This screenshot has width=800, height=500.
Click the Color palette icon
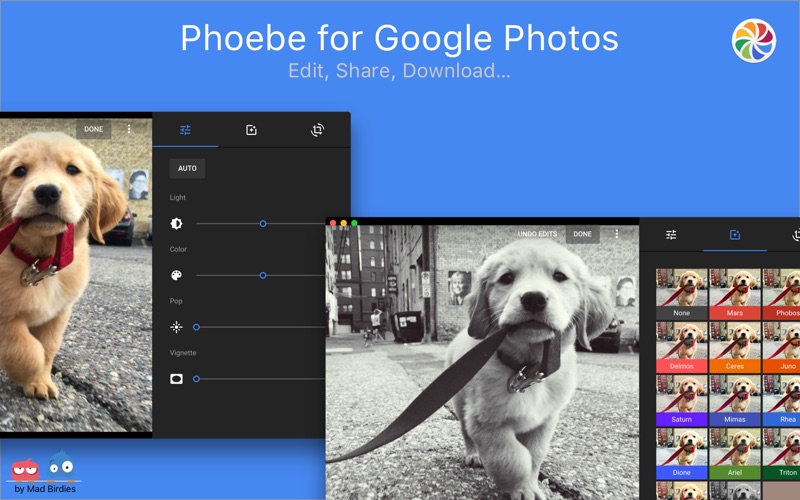tap(176, 276)
